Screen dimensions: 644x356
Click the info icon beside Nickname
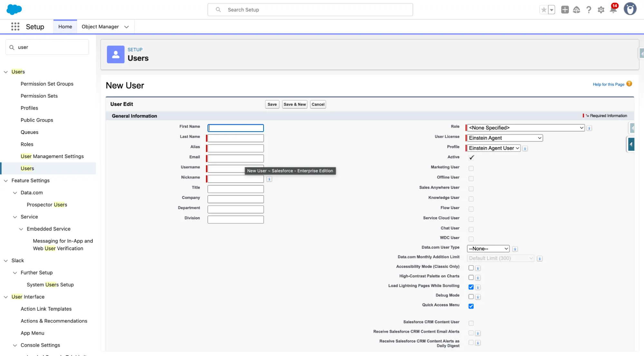point(269,179)
